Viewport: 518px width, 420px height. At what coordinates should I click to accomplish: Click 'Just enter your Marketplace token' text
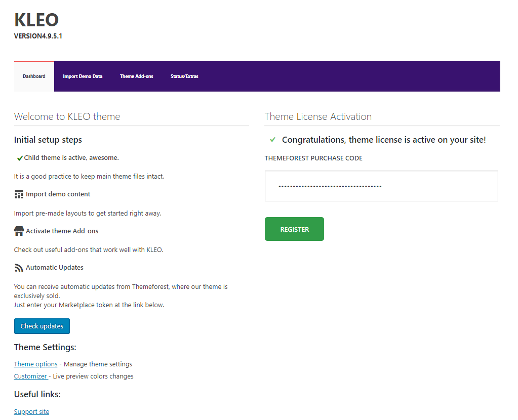(89, 305)
